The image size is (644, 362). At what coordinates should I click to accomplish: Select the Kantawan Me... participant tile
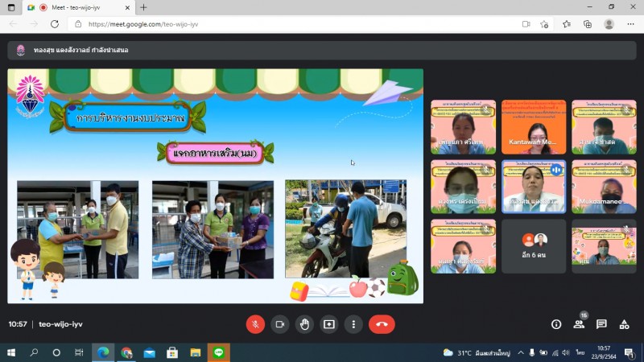click(x=534, y=127)
